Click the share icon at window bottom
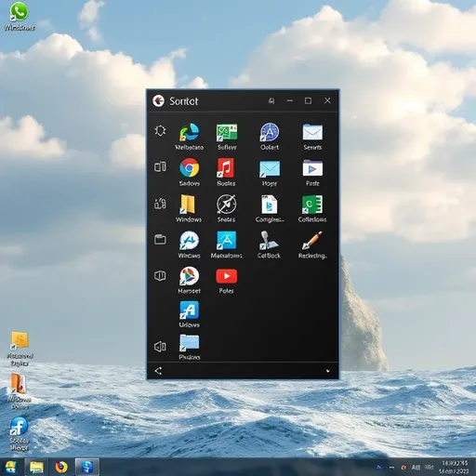Viewport: 476px width, 476px height. 158,371
